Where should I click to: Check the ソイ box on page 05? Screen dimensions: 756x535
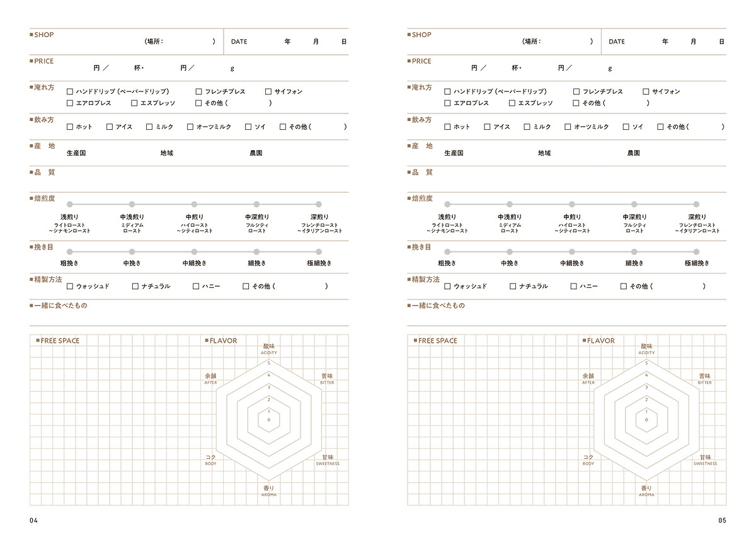coord(626,127)
